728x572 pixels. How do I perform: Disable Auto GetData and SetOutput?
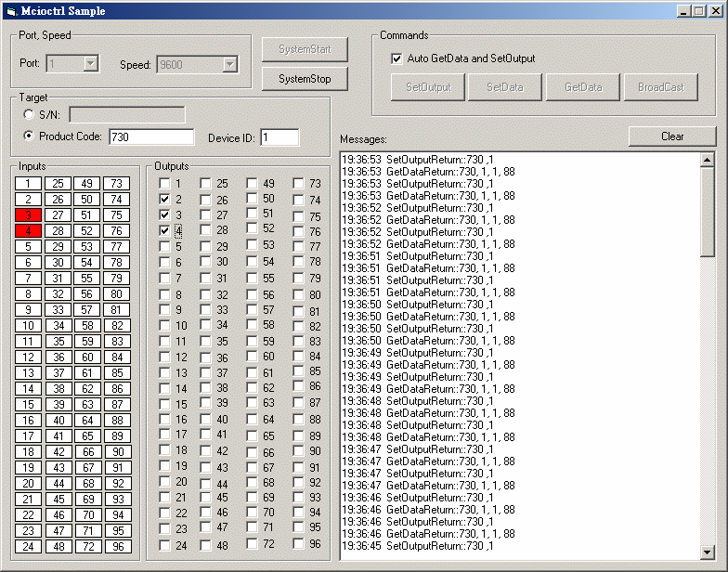click(396, 58)
